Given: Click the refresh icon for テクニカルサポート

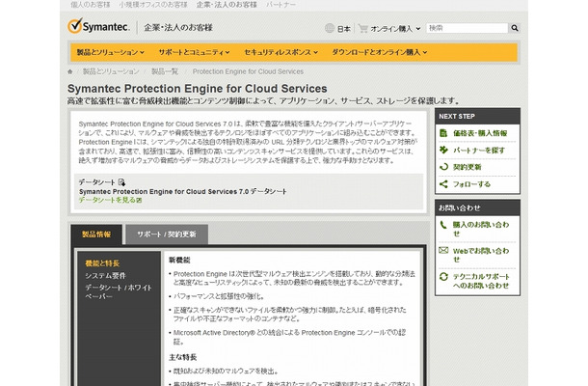Looking at the screenshot, I should pyautogui.click(x=443, y=277).
